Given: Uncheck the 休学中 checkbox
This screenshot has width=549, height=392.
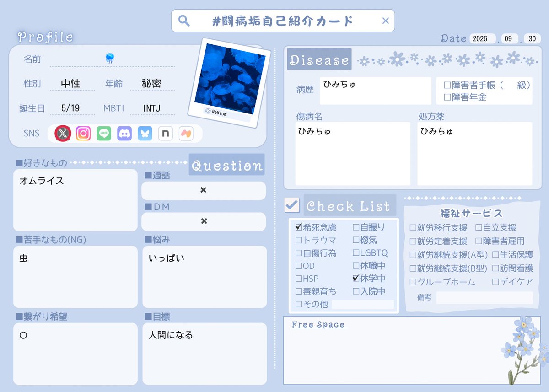Looking at the screenshot, I should (x=356, y=278).
